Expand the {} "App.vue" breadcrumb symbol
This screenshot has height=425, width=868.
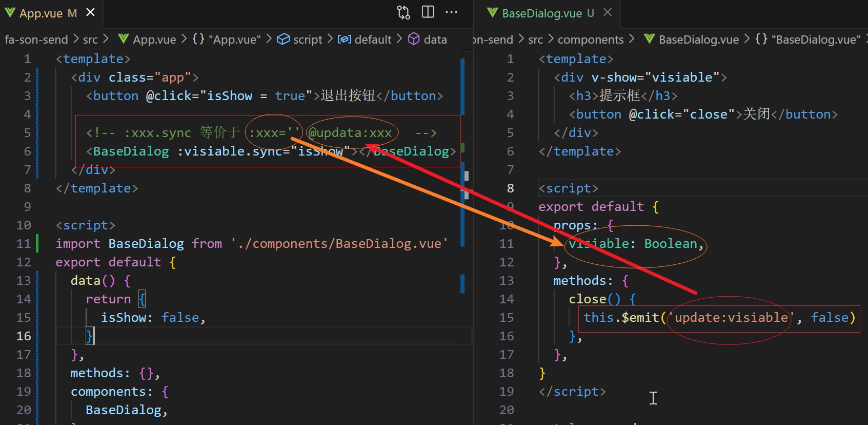pos(227,40)
